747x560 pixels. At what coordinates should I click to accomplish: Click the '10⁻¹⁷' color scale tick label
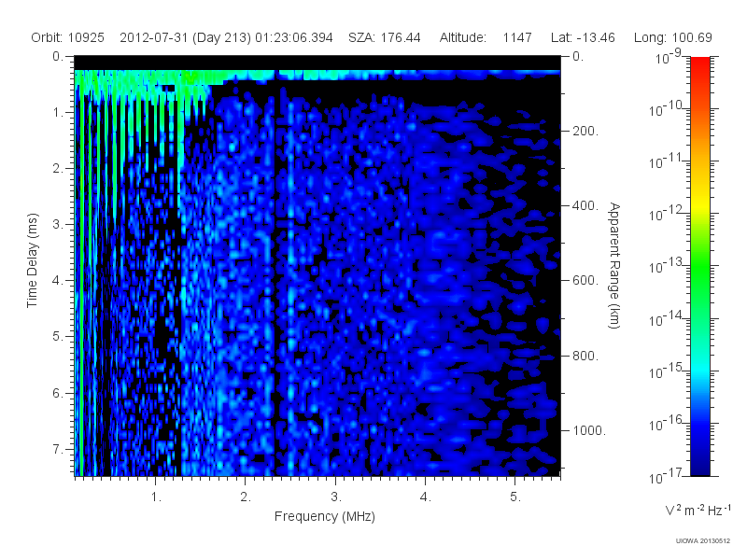click(x=668, y=476)
